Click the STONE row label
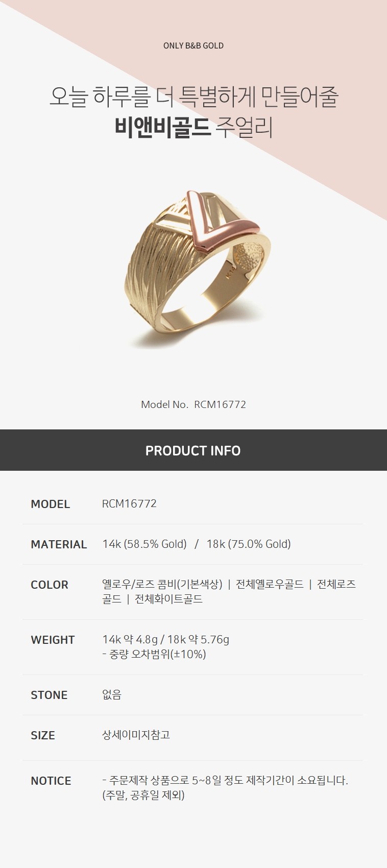 [x=49, y=695]
